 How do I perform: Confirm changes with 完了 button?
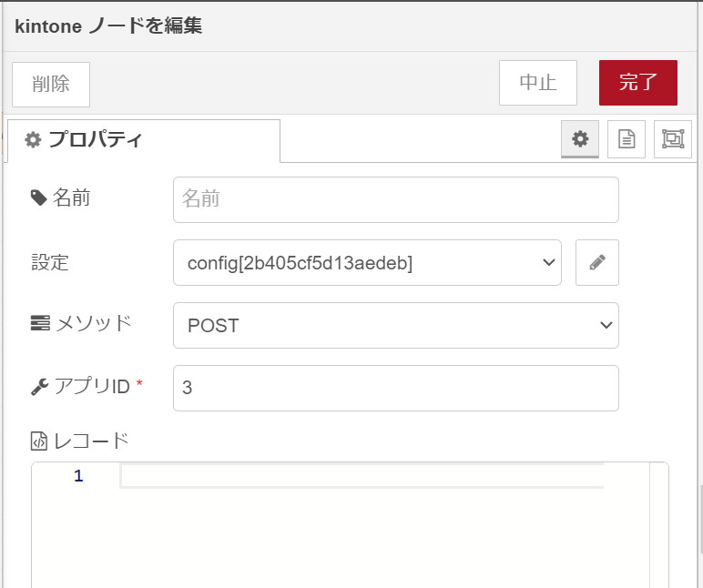pyautogui.click(x=638, y=83)
